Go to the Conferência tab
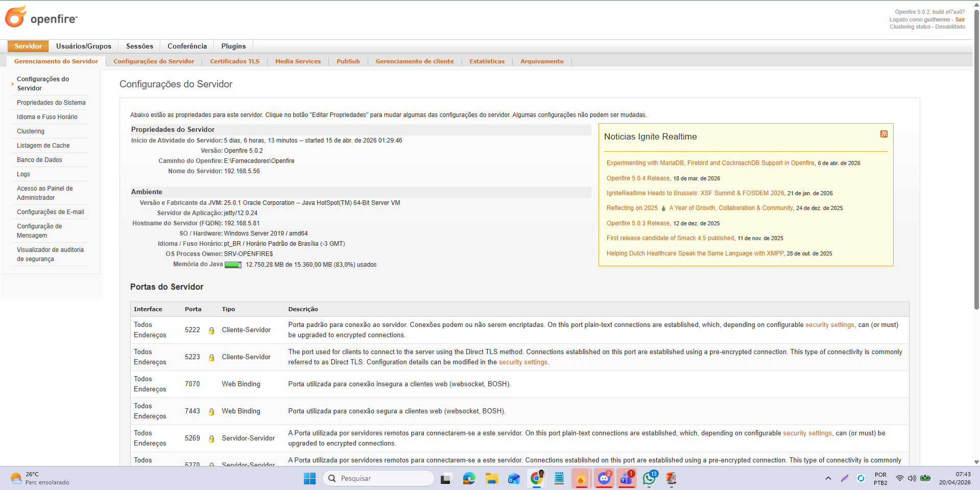Viewport: 980px width, 490px height. tap(187, 46)
